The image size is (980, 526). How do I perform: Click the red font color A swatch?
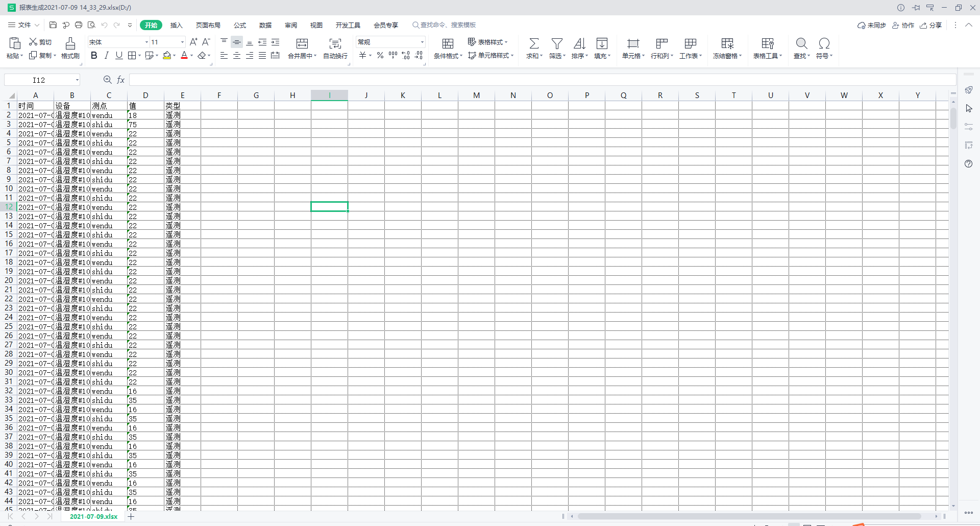tap(185, 55)
